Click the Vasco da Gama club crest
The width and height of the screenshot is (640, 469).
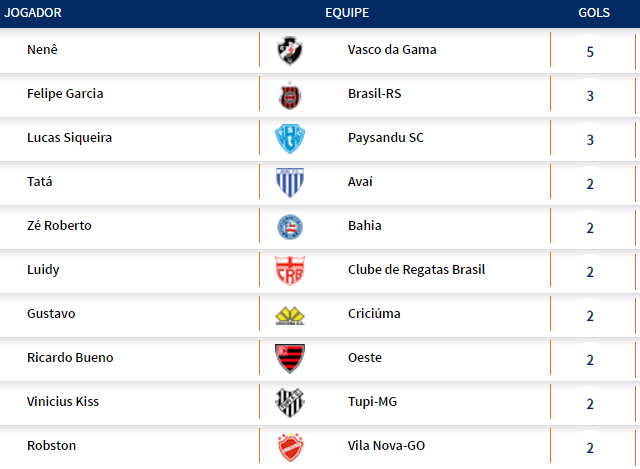click(290, 50)
